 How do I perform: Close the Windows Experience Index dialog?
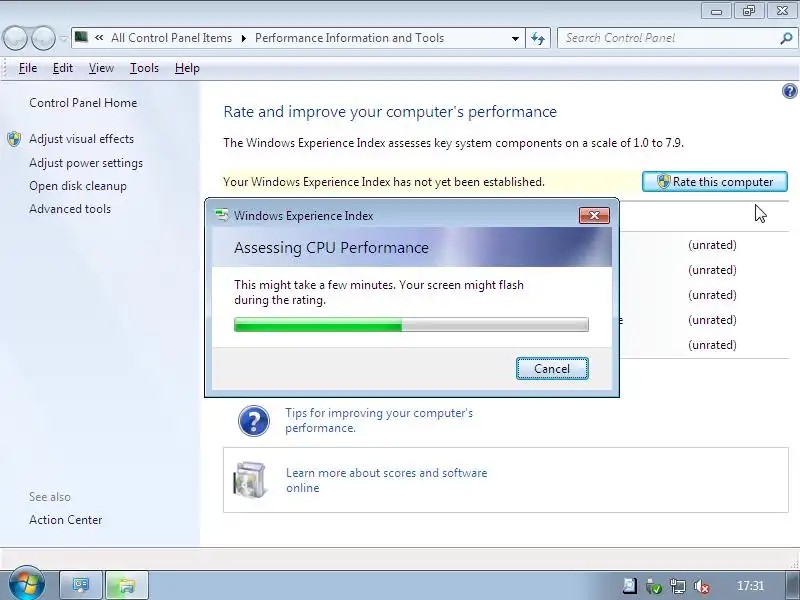(x=594, y=215)
